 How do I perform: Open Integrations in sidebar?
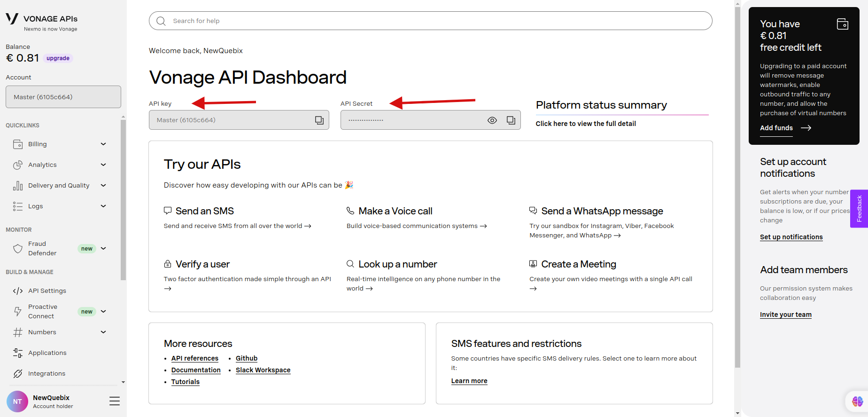tap(46, 374)
